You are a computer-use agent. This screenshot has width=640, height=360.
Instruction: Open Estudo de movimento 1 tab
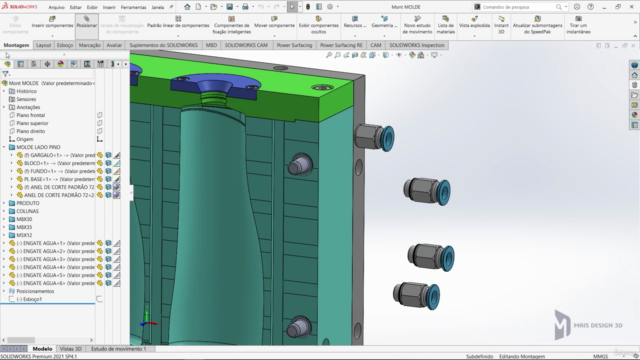pos(118,349)
